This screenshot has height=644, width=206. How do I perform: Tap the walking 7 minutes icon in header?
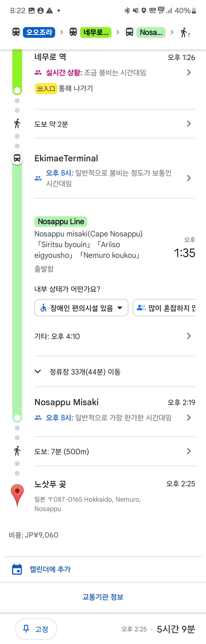[x=185, y=32]
